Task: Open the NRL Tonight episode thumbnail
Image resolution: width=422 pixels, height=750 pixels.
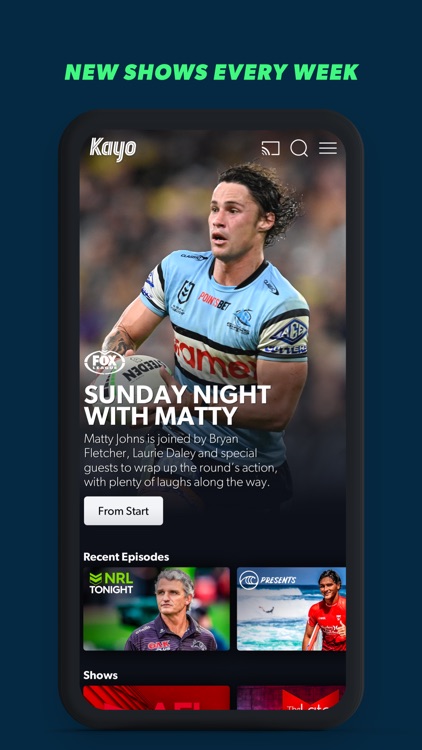Action: point(156,609)
